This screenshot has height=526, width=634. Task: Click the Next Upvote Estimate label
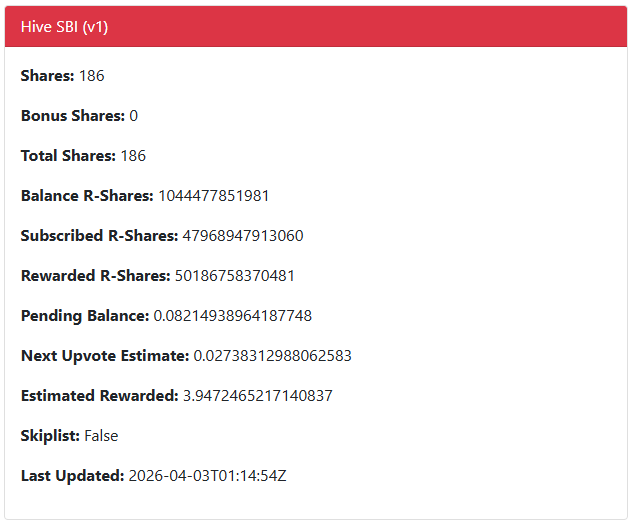point(104,356)
